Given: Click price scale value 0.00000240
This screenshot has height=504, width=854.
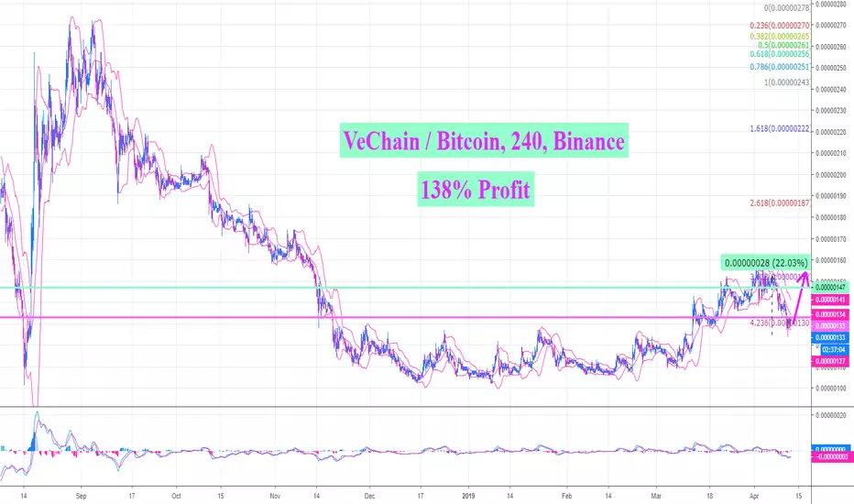Looking at the screenshot, I should (831, 90).
